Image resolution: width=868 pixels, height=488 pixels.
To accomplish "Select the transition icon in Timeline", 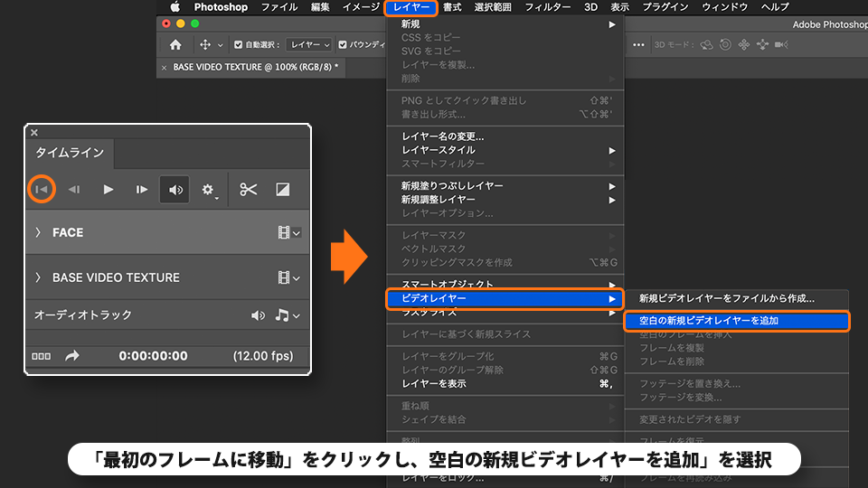I will (283, 190).
